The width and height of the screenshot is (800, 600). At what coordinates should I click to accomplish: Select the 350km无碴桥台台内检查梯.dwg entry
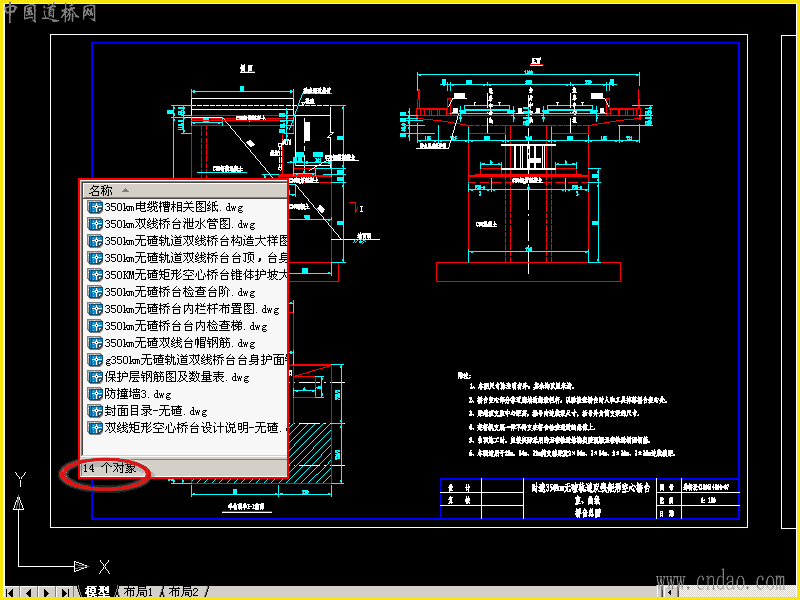click(178, 326)
